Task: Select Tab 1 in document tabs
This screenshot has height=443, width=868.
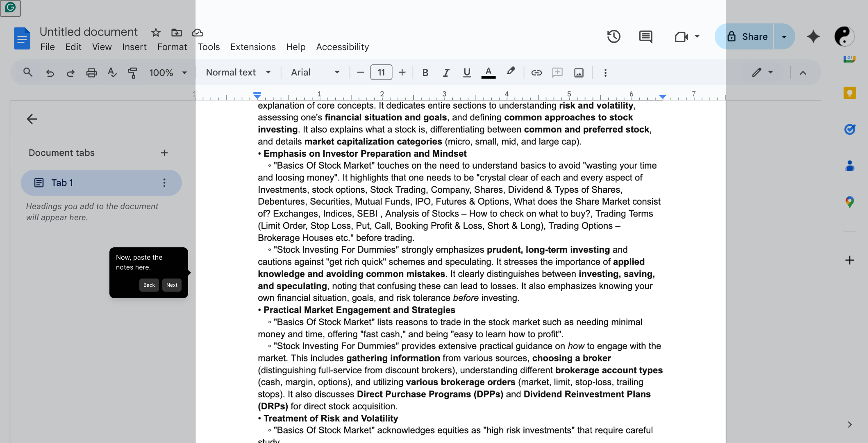Action: click(x=101, y=183)
